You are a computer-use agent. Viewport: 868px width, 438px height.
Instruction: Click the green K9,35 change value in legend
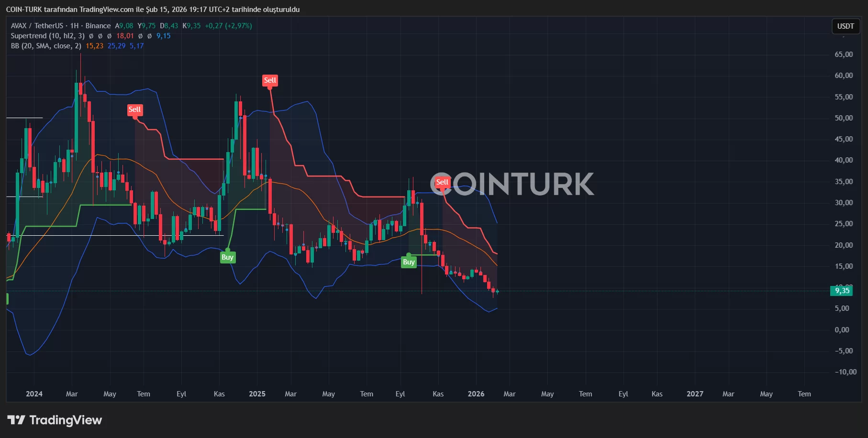(191, 26)
